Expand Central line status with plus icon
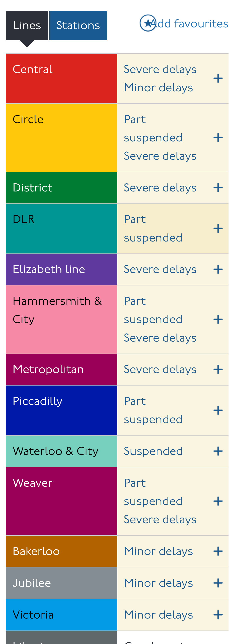 [218, 79]
